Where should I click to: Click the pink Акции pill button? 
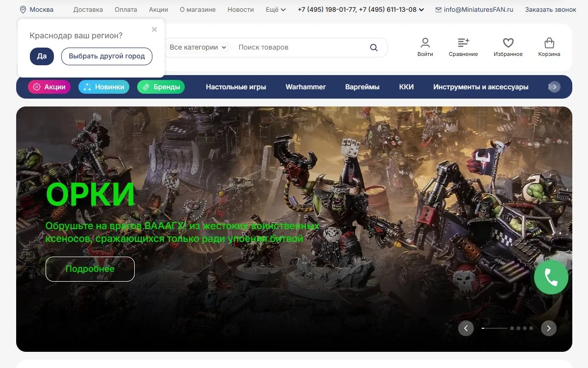click(x=49, y=87)
